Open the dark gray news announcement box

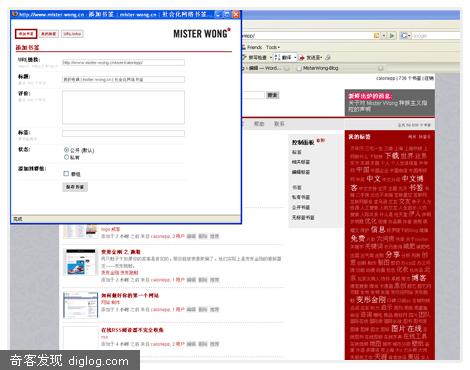point(390,103)
